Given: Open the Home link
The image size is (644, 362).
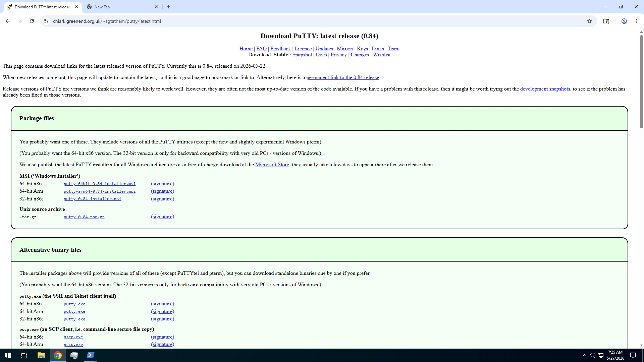Looking at the screenshot, I should point(246,49).
